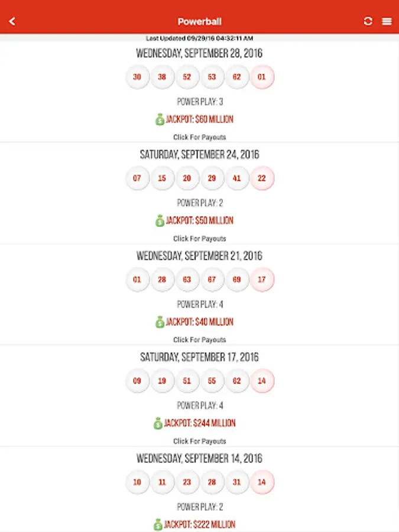Open the hamburger menu
The height and width of the screenshot is (532, 399).
coord(387,21)
